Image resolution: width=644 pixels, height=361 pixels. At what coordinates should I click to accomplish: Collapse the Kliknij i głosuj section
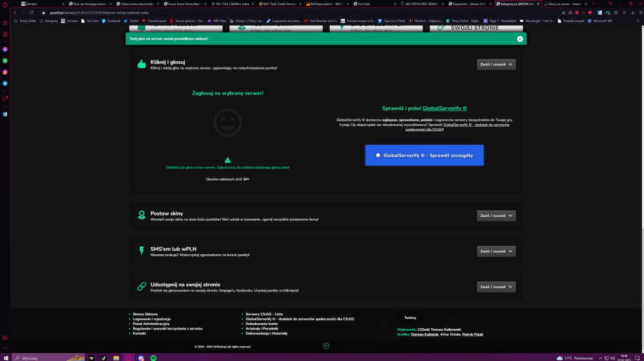tap(496, 64)
